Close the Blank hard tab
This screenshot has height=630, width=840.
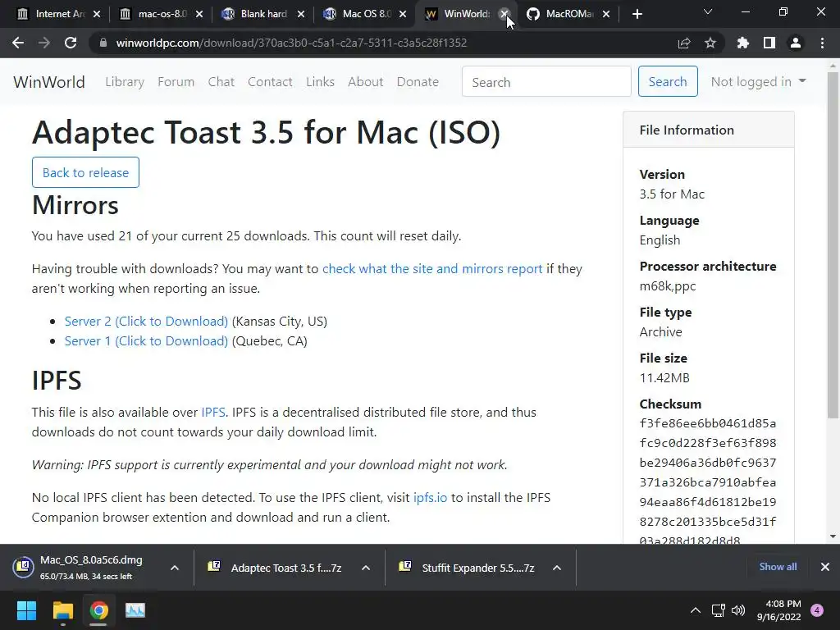(301, 14)
